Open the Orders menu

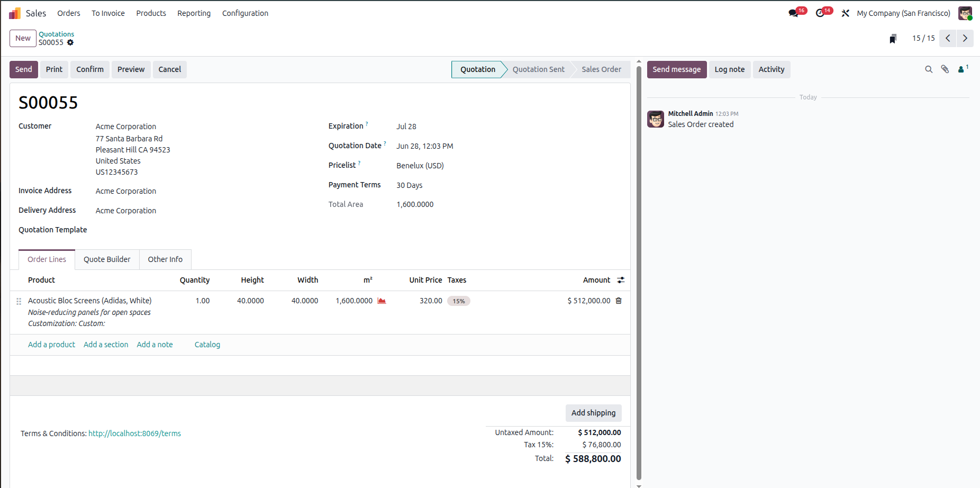tap(69, 13)
